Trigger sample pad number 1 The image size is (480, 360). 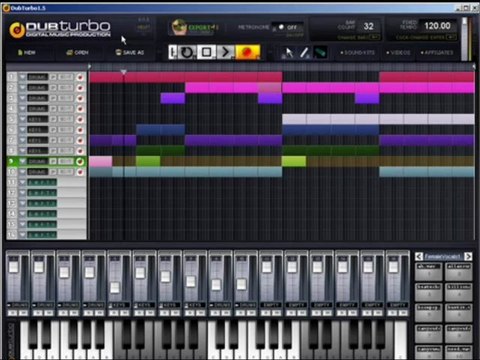[x=429, y=272]
